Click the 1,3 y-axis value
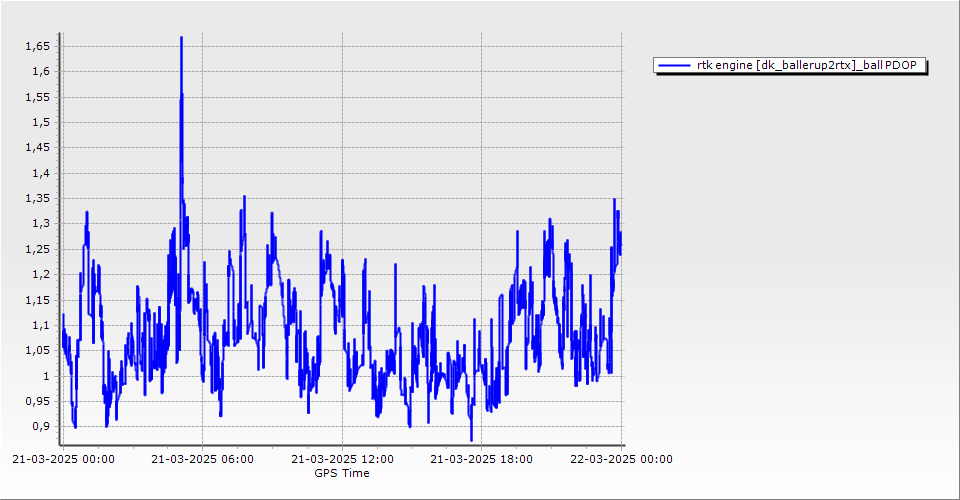This screenshot has width=960, height=500. (41, 224)
